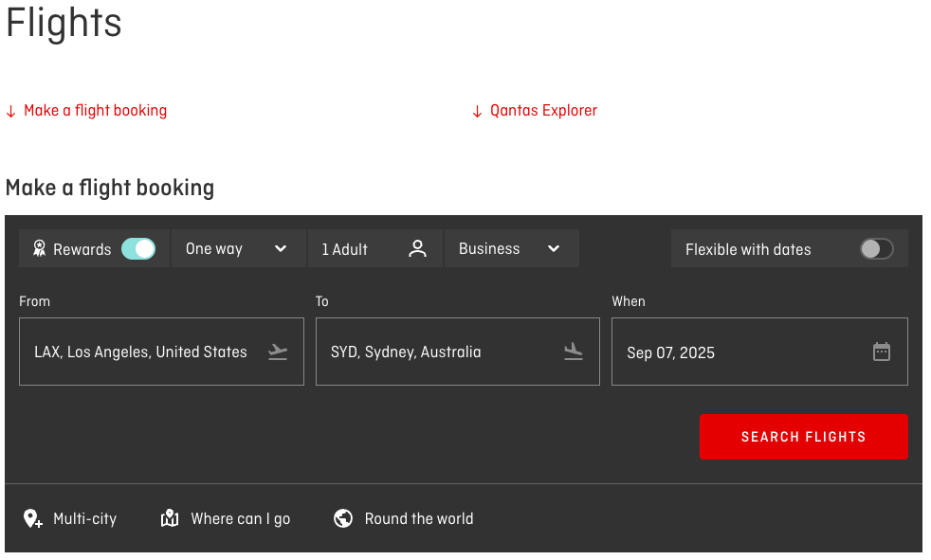Click the down arrow beside Qantas Explorer
Viewport: 931px width, 560px height.
pos(477,112)
